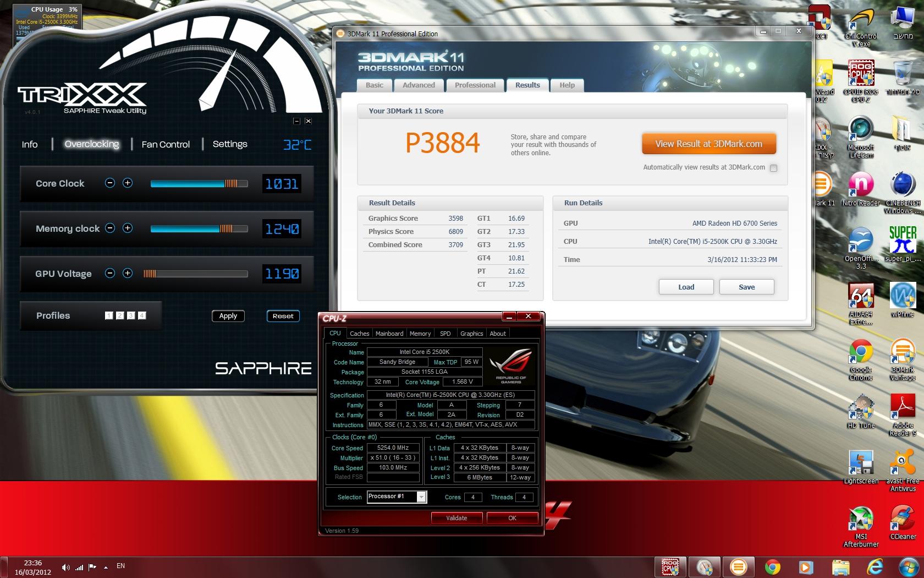Open Mainboard tab in CPU-Z
The image size is (924, 578).
pyautogui.click(x=389, y=334)
